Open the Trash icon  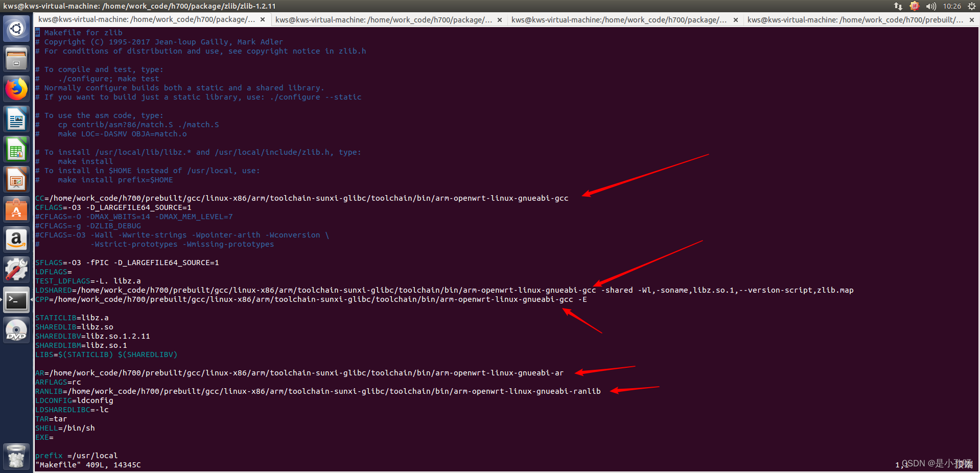(16, 456)
